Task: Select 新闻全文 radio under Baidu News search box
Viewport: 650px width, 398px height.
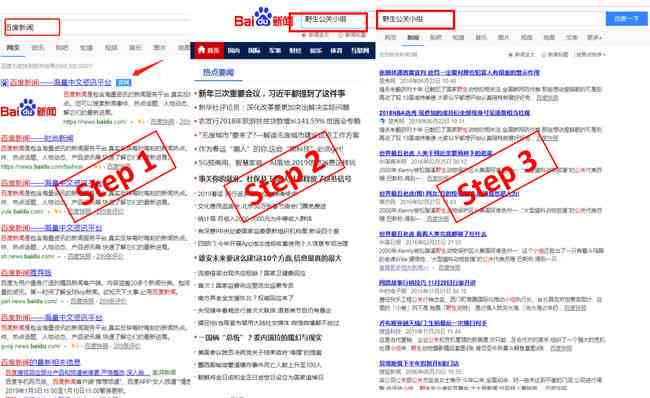Action: click(x=315, y=35)
